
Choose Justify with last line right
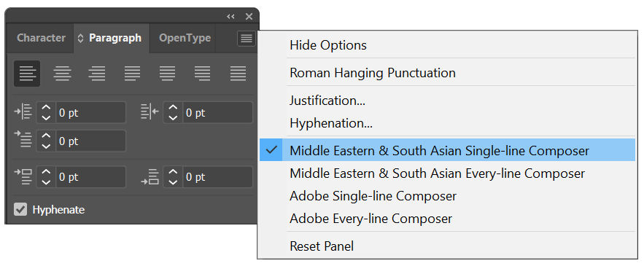coord(203,74)
